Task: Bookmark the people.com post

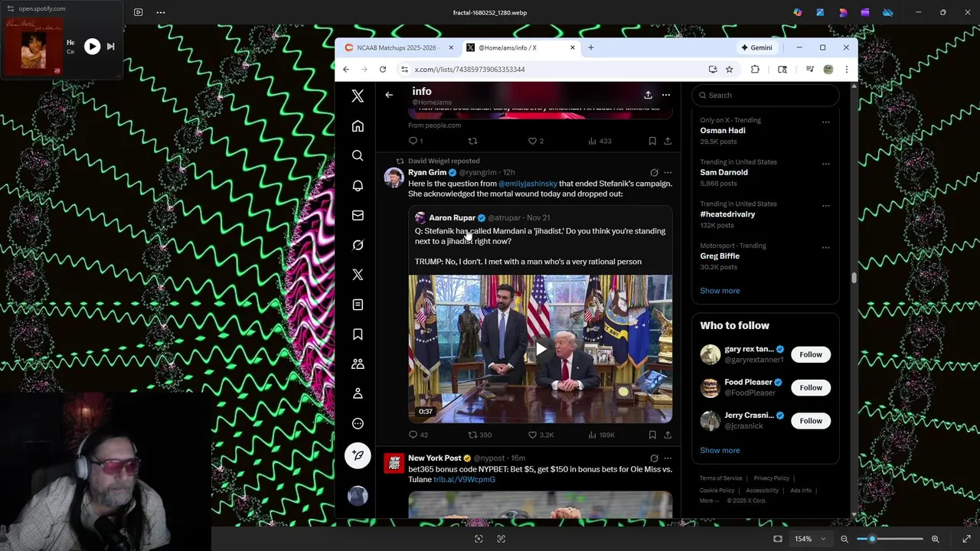Action: (x=652, y=141)
